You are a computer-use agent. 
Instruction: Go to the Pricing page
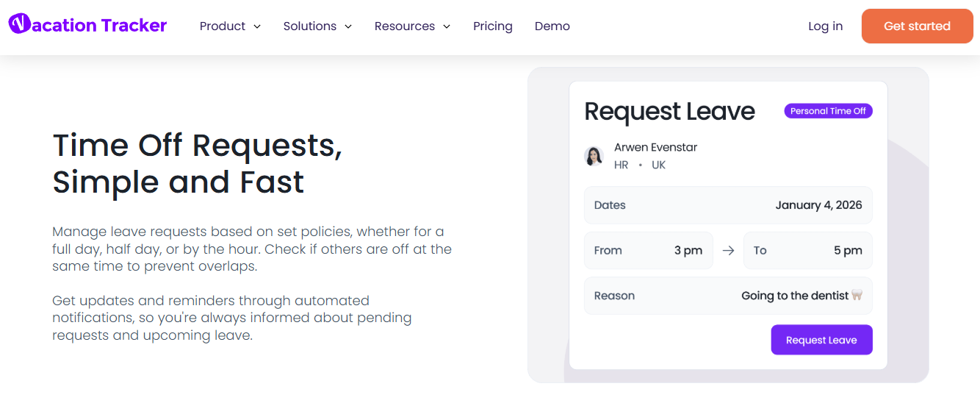493,26
